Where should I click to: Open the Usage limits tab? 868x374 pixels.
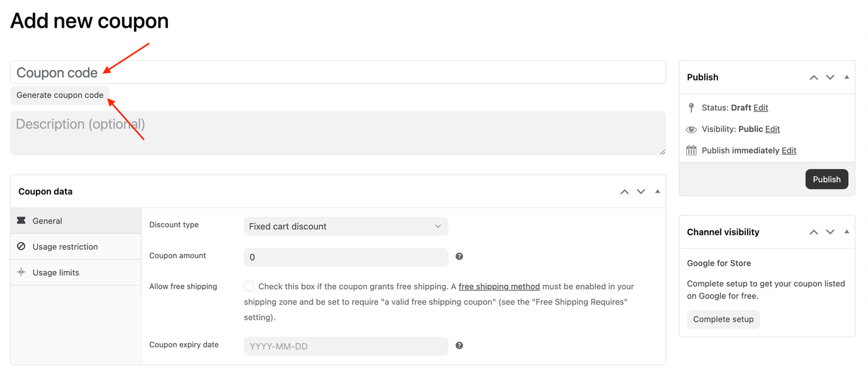pyautogui.click(x=56, y=272)
